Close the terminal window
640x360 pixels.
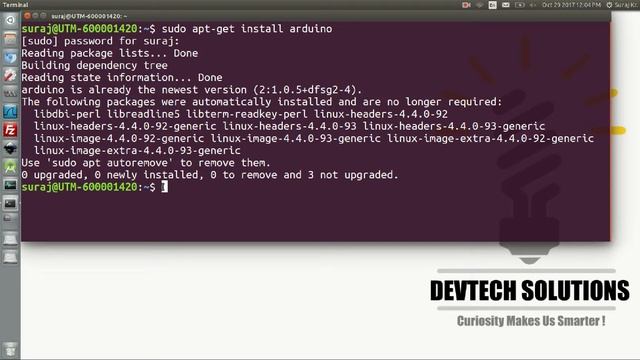[27, 16]
